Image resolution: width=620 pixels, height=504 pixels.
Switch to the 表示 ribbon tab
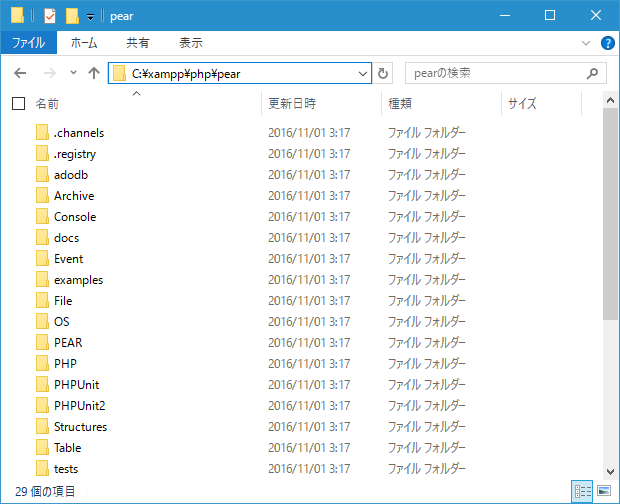[191, 43]
